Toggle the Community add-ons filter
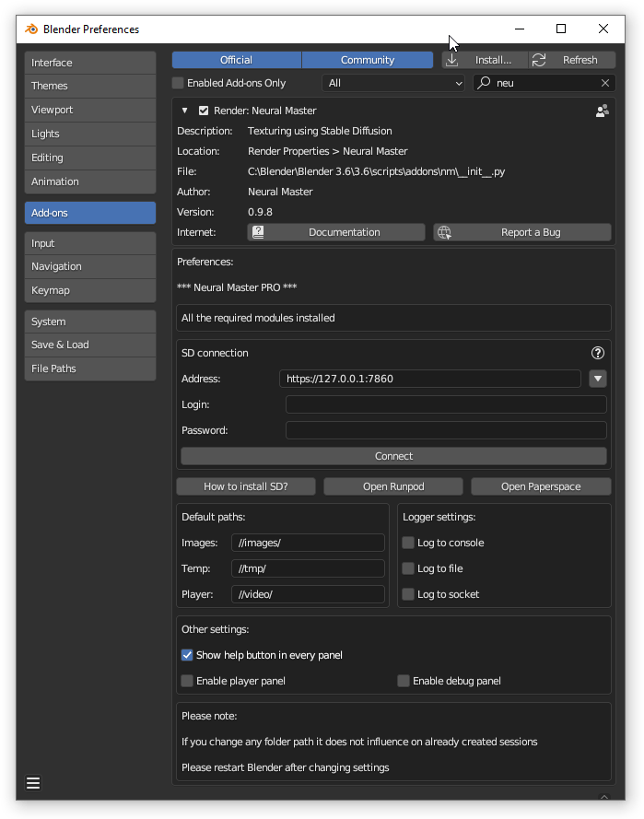This screenshot has height=819, width=644. tap(368, 60)
